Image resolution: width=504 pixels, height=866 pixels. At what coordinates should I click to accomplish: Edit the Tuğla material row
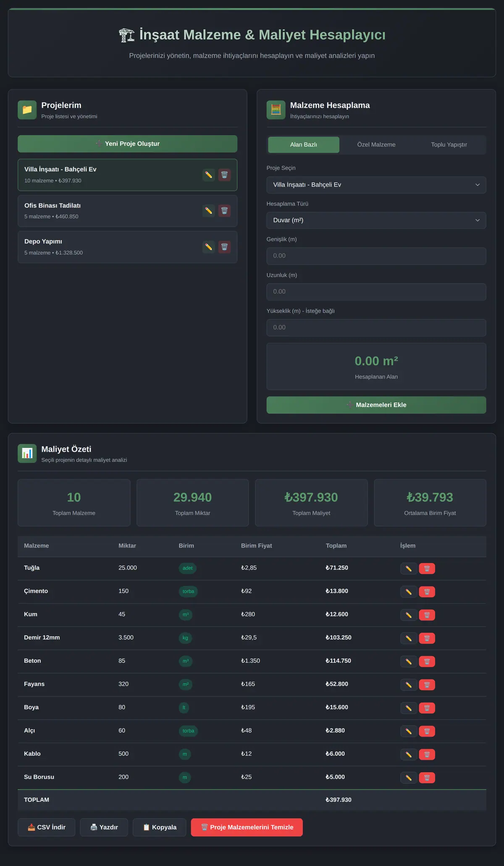click(x=409, y=569)
